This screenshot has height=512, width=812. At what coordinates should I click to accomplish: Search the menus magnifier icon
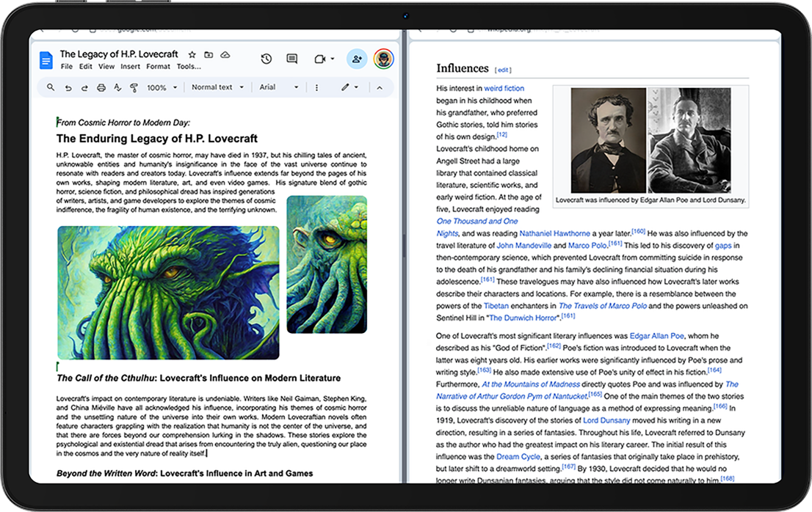(x=51, y=87)
